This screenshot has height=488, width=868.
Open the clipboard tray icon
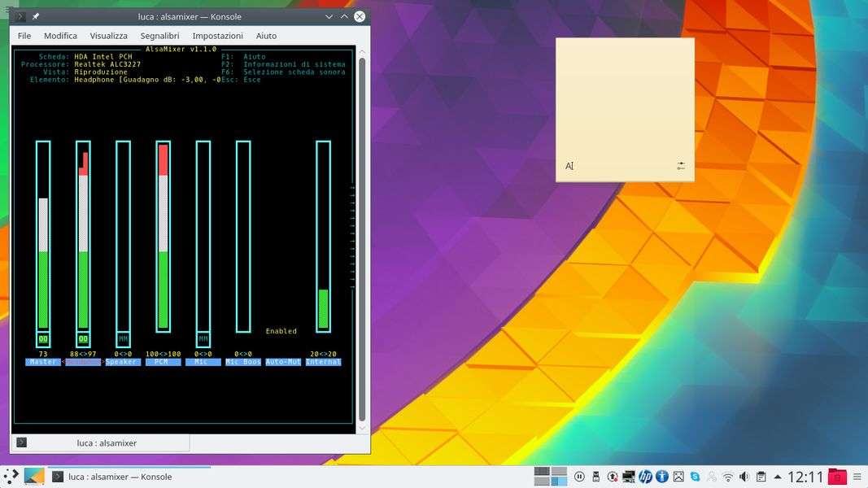pos(761,477)
